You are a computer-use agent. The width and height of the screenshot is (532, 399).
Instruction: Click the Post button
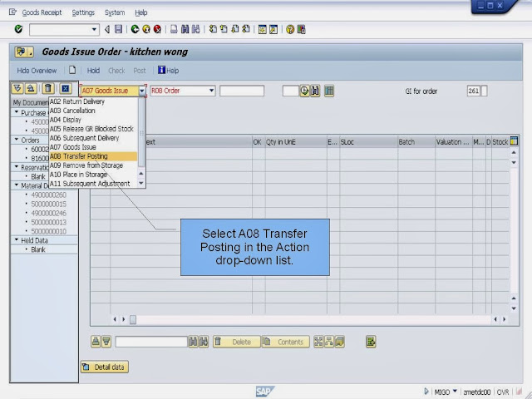click(x=140, y=71)
